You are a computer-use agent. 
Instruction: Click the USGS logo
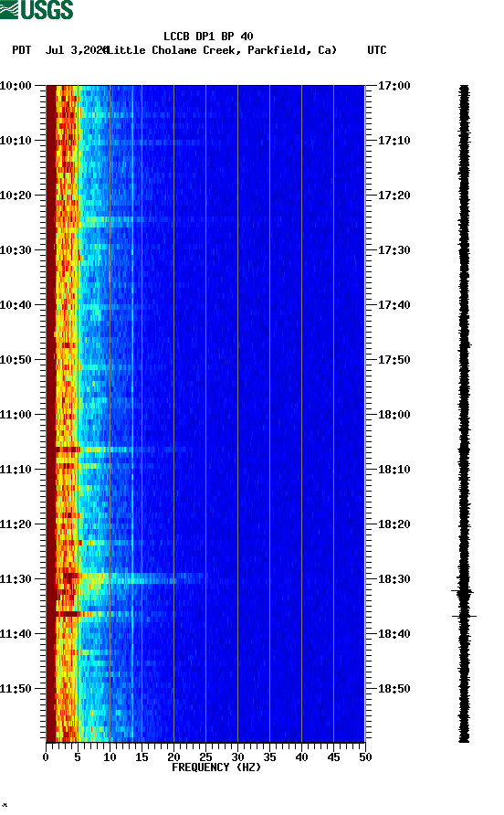37,9
